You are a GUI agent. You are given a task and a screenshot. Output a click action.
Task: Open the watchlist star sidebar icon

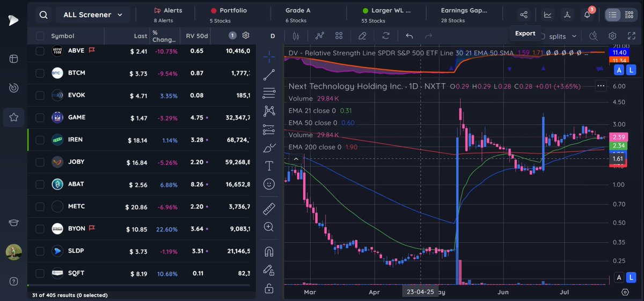coord(13,116)
